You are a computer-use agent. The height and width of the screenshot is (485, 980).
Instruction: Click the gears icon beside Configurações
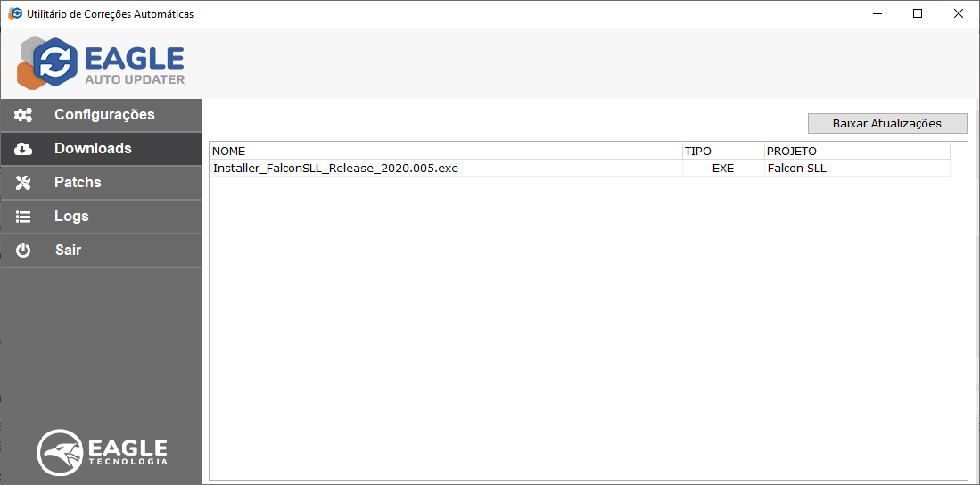24,115
